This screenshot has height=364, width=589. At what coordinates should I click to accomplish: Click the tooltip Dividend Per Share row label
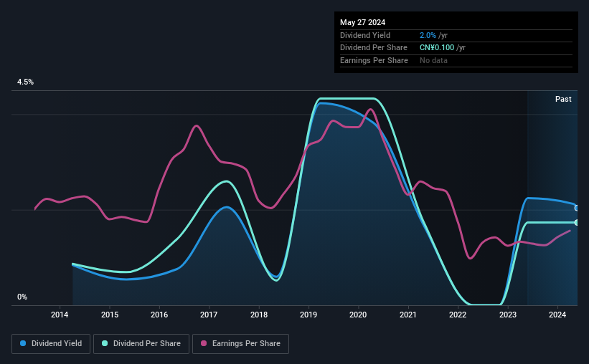click(373, 48)
